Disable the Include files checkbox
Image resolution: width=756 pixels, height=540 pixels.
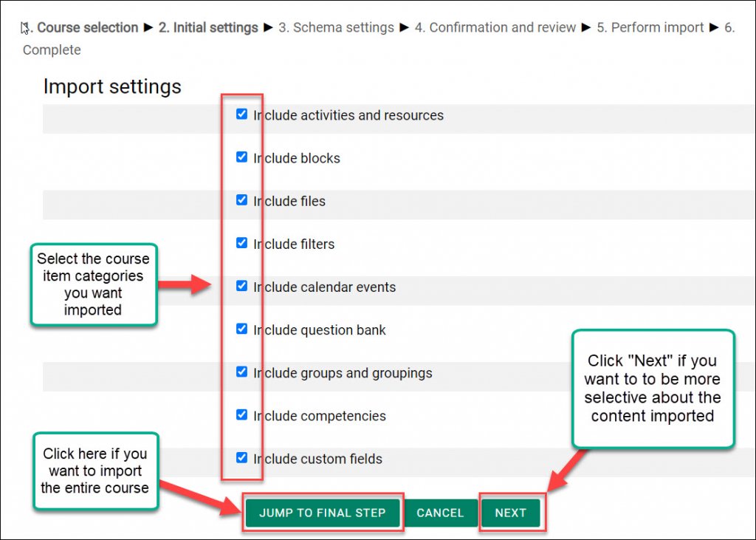pyautogui.click(x=241, y=200)
